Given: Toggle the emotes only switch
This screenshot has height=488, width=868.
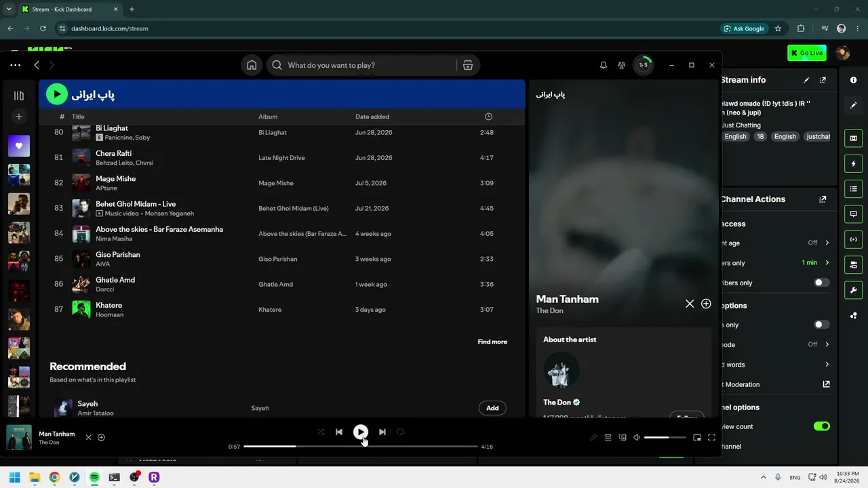Looking at the screenshot, I should point(821,325).
